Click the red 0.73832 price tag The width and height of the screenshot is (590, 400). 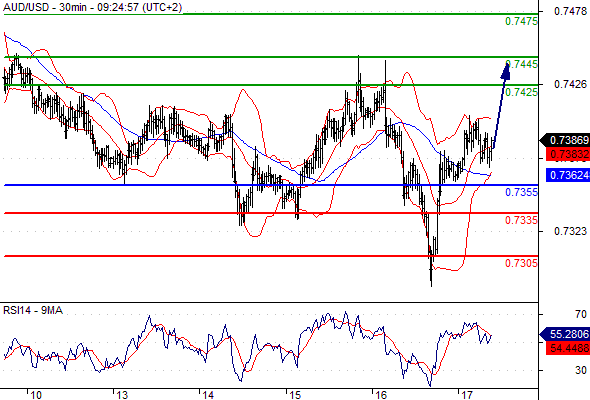[x=567, y=154]
